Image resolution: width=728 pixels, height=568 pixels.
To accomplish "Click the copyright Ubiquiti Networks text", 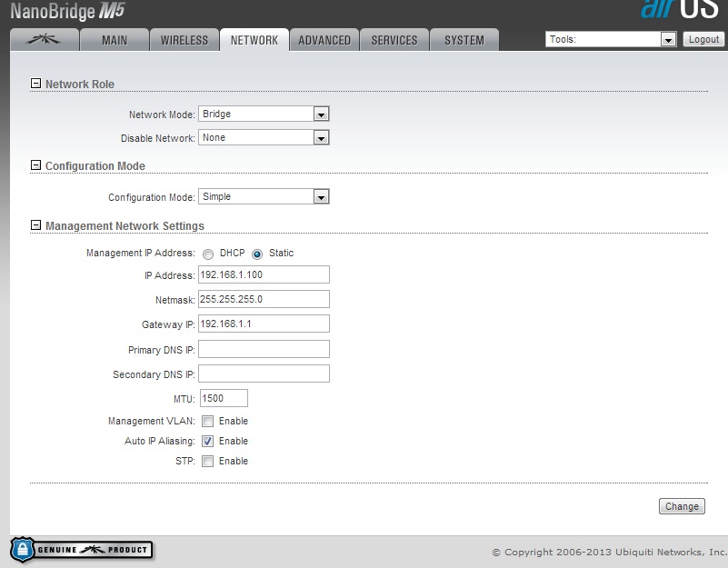I will (x=610, y=553).
